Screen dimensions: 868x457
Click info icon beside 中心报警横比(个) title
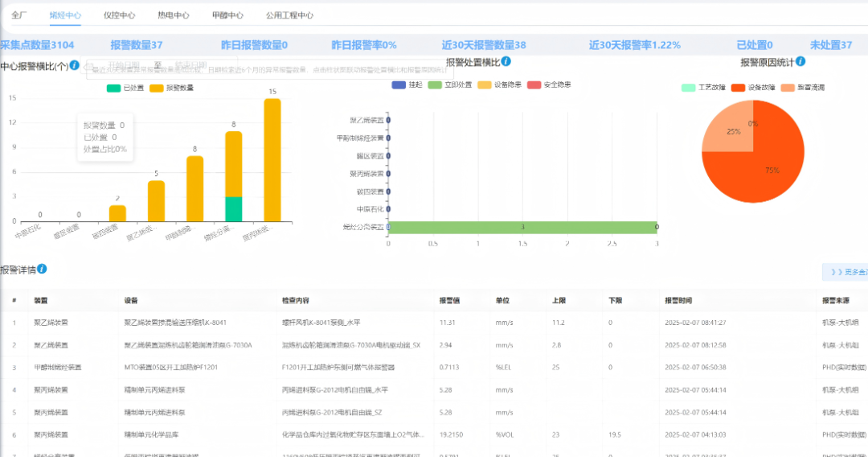(x=74, y=65)
